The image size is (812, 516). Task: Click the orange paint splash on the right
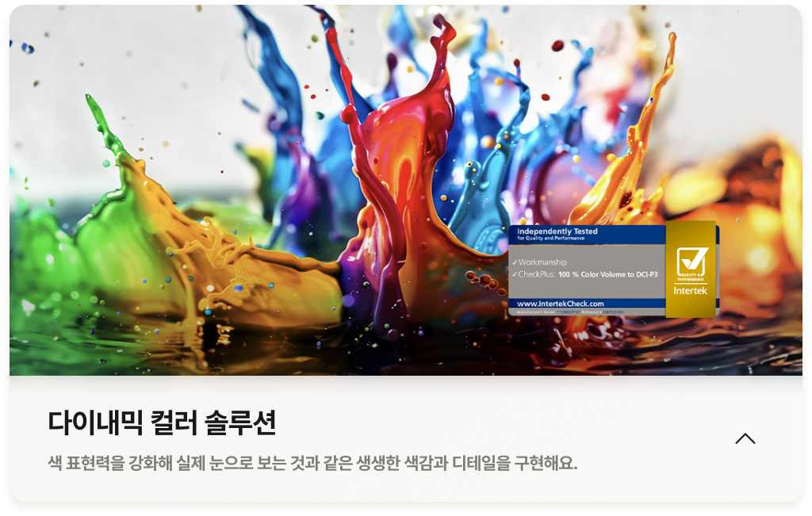point(626,174)
